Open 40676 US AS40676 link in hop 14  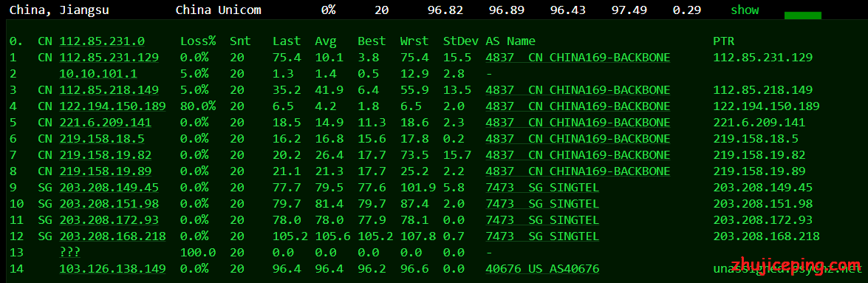[x=542, y=269]
